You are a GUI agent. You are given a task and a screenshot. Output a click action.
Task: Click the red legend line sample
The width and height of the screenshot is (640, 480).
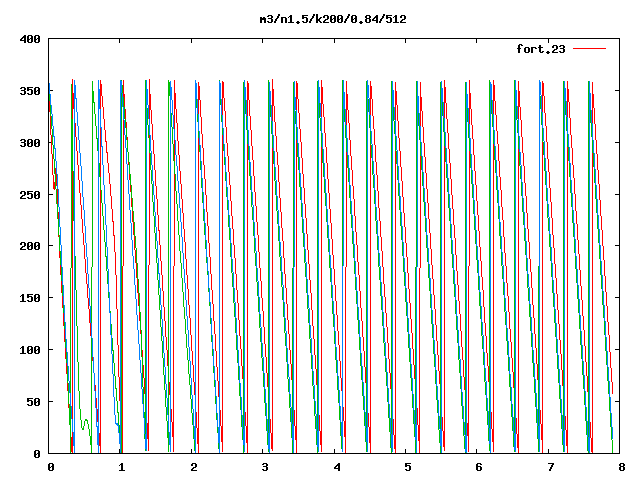click(589, 49)
